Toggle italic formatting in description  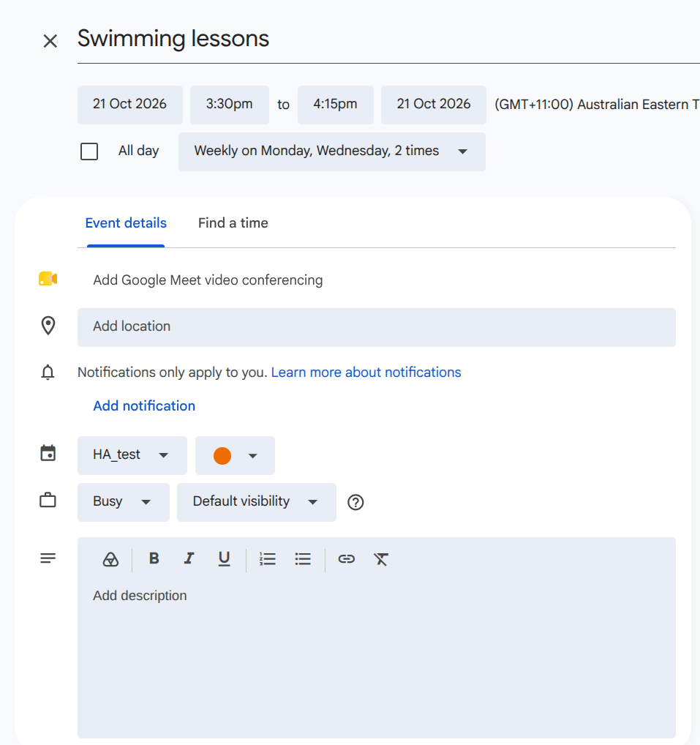(189, 558)
